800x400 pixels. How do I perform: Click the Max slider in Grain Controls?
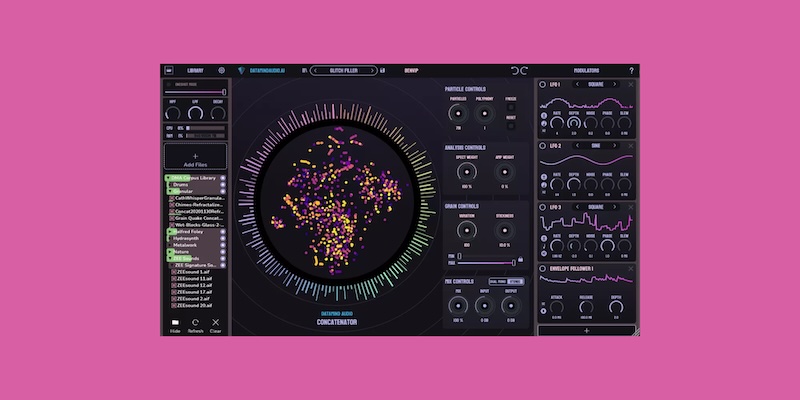487,263
